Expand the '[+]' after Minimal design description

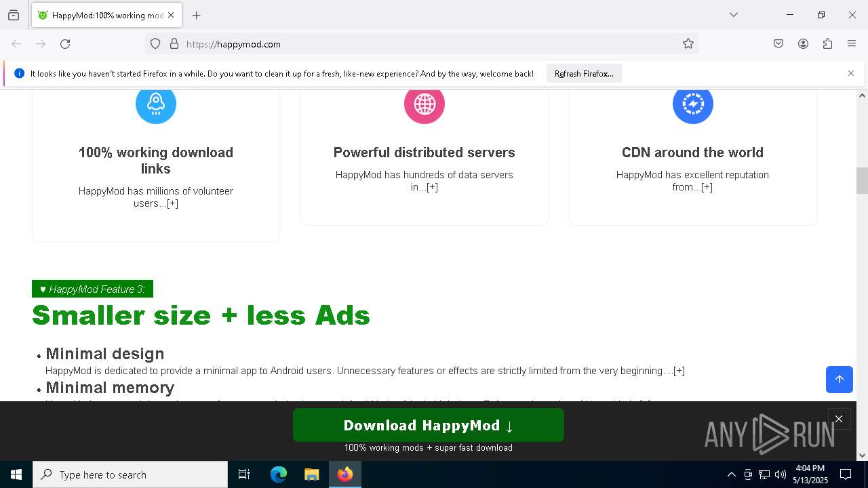[679, 371]
